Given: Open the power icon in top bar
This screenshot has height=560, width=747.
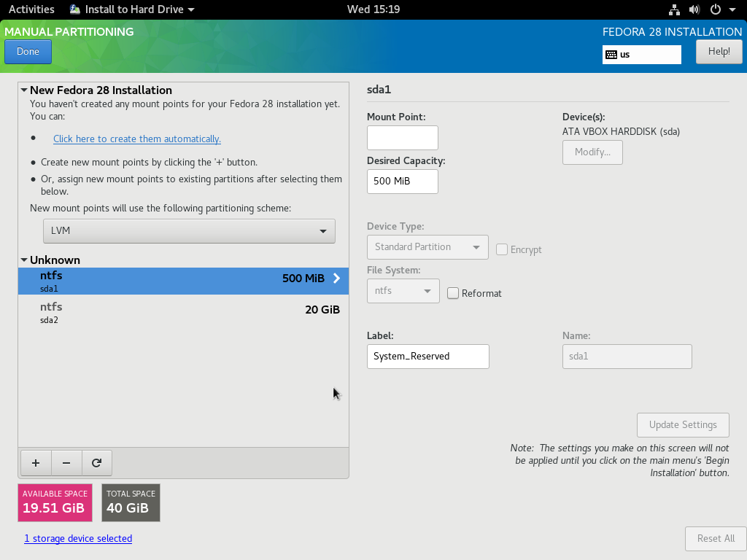Looking at the screenshot, I should 715,9.
